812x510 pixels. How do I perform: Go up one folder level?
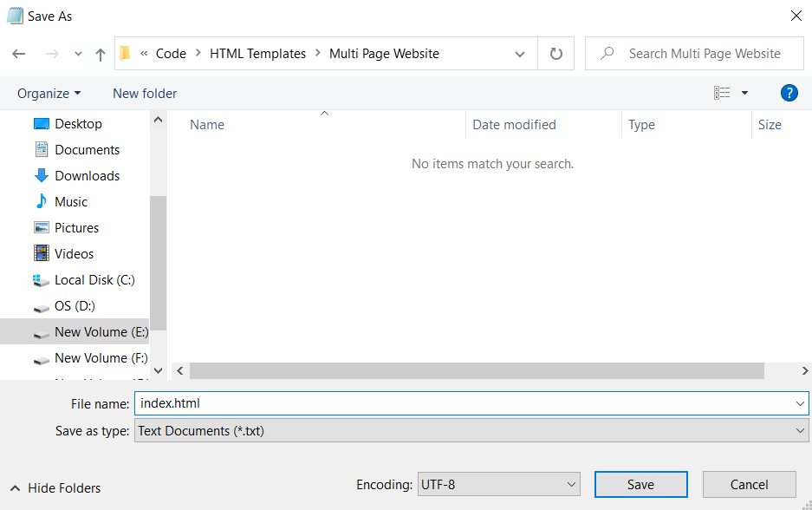click(x=101, y=54)
